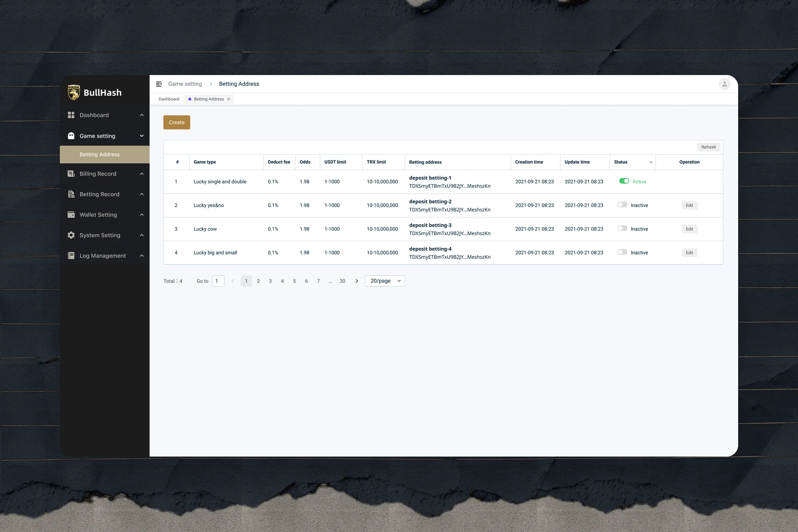The height and width of the screenshot is (532, 798).
Task: Expand the Betting Record chevron
Action: [x=142, y=194]
